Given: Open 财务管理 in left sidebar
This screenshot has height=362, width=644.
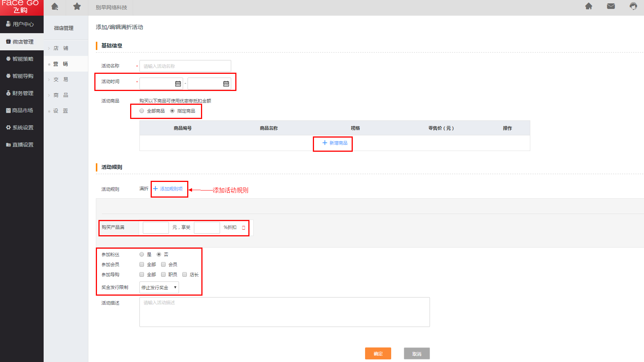Looking at the screenshot, I should (22, 93).
